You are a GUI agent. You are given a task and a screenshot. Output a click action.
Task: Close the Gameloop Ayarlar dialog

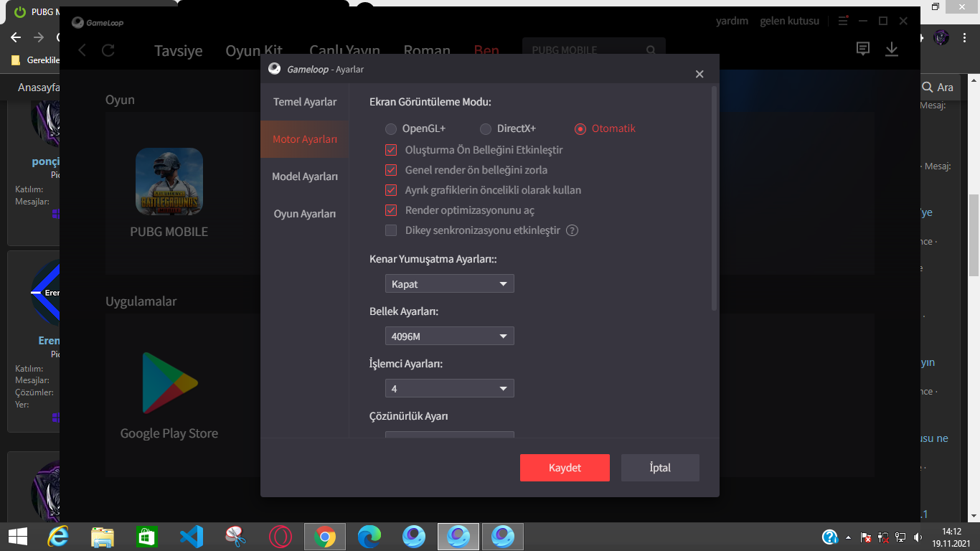click(699, 74)
